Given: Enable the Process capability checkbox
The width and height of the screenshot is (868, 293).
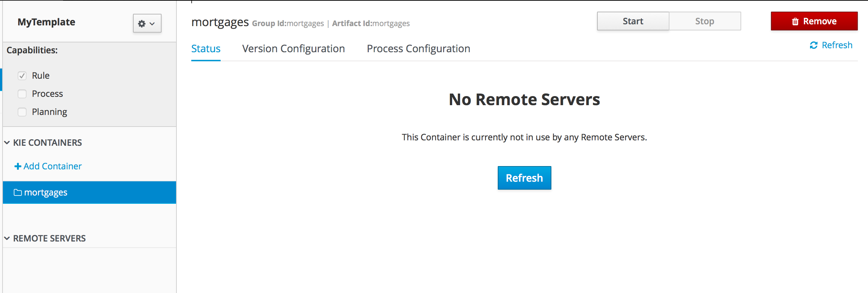Looking at the screenshot, I should click(22, 94).
